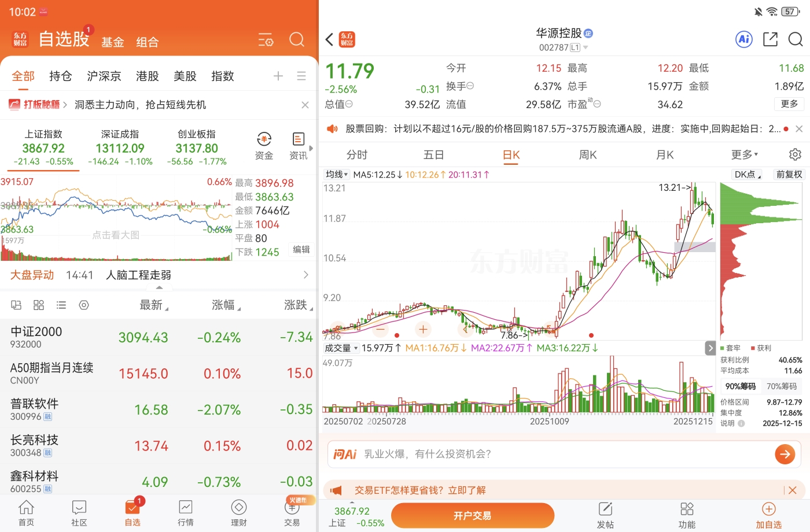Open the watchlist settings list icon
810x532 pixels.
[266, 40]
